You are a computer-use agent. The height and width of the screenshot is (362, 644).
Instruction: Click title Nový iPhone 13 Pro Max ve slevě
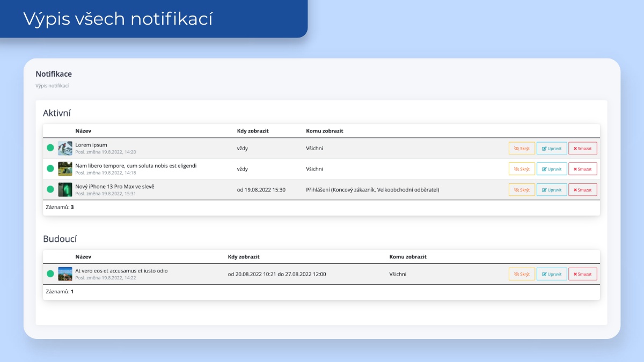(x=115, y=187)
